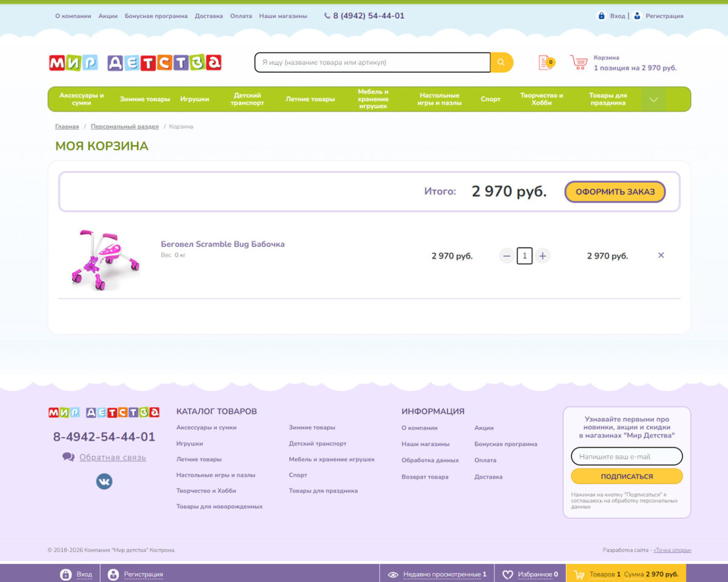The width and height of the screenshot is (728, 582).
Task: Remove Беговел Scramble Bug from cart
Action: point(661,255)
